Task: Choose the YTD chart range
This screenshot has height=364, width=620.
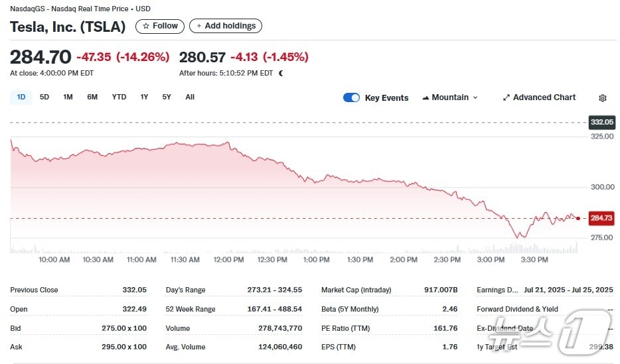Action: 119,97
